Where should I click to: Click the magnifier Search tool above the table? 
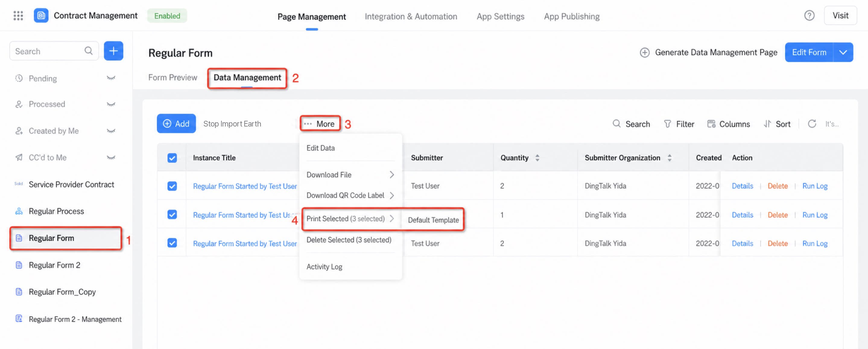(x=631, y=124)
